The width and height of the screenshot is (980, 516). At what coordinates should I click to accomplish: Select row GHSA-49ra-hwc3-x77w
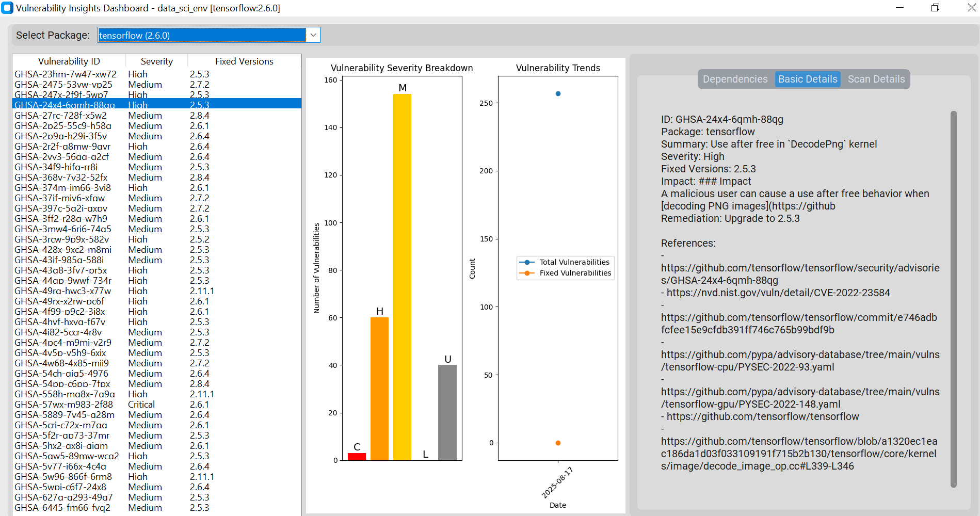click(x=157, y=291)
